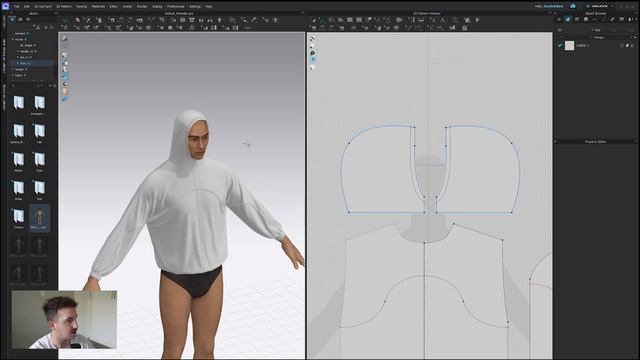Image resolution: width=640 pixels, height=360 pixels.
Task: Select the highlighted Edit Pattern tool in 2D toolbar
Action: 322,20
